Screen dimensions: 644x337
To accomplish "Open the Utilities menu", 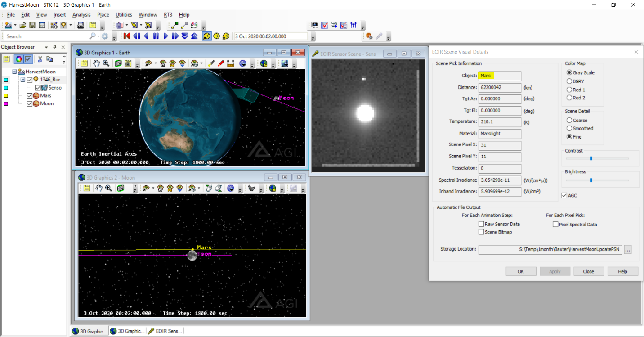I will [x=124, y=15].
